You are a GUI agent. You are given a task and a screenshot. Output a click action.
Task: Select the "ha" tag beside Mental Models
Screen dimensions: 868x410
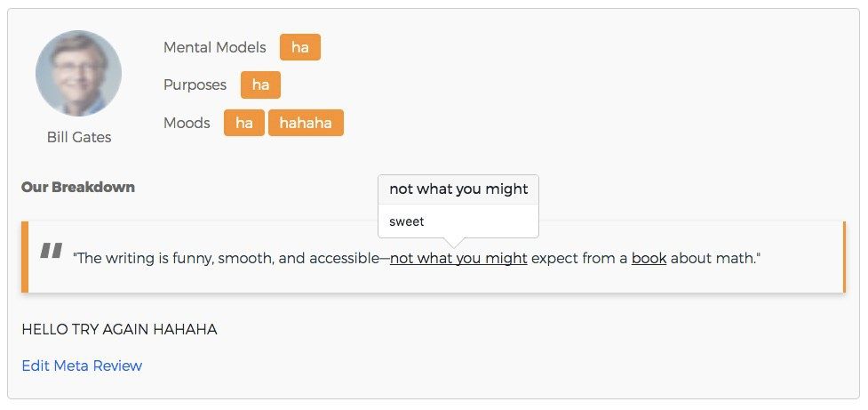299,47
